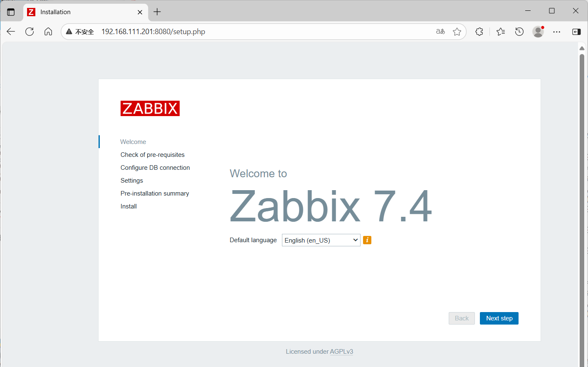Viewport: 588px width, 367px height.
Task: Click the page refresh icon
Action: click(x=30, y=31)
